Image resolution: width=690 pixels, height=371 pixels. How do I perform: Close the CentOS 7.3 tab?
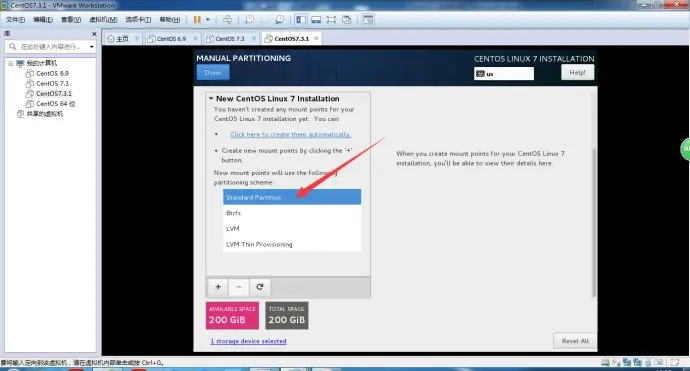pyautogui.click(x=254, y=39)
